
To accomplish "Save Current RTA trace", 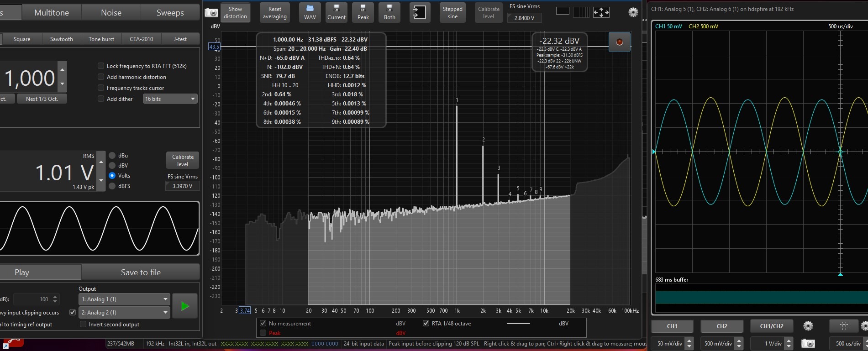I will tap(337, 13).
